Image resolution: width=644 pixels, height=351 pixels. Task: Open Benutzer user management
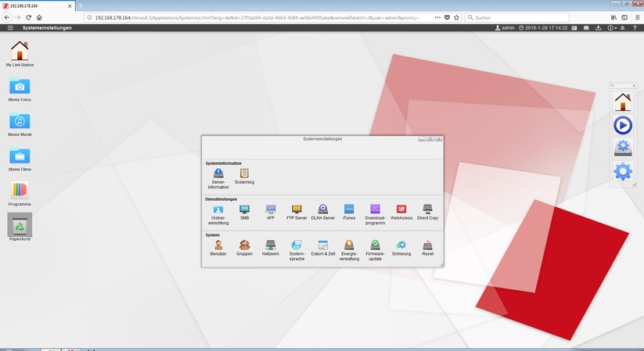218,247
